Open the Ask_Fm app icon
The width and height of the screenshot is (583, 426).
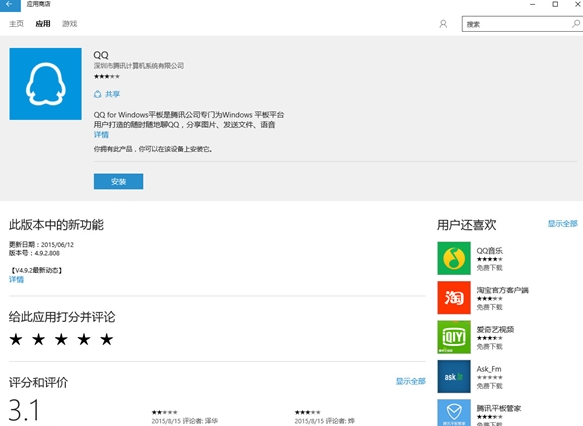coord(454,376)
